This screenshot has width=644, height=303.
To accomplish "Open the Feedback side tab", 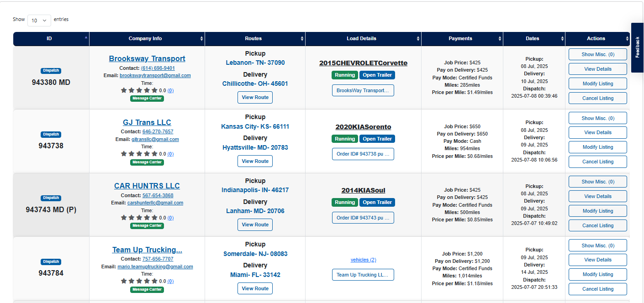I will coord(637,47).
